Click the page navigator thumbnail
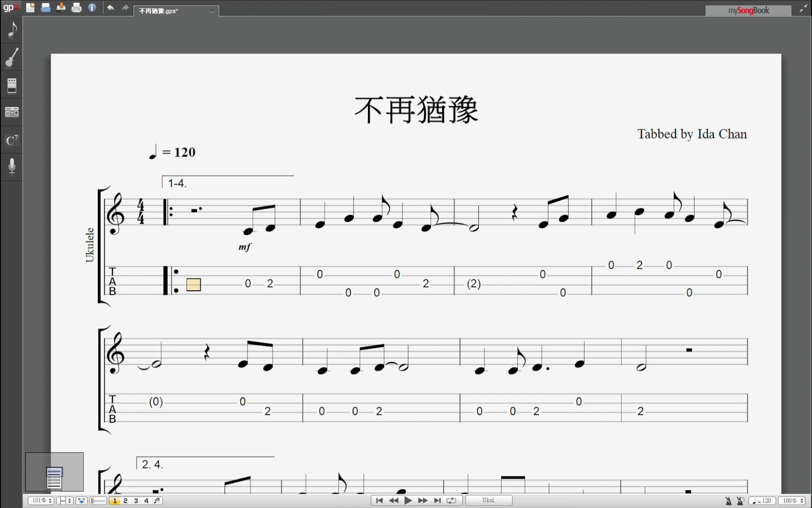Screen dimensions: 812x508 (55, 472)
